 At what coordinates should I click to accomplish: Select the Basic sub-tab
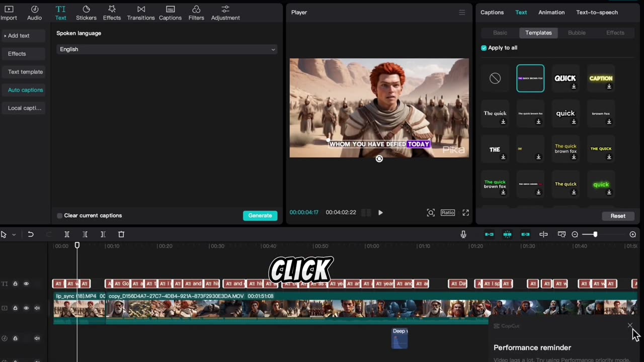point(500,33)
